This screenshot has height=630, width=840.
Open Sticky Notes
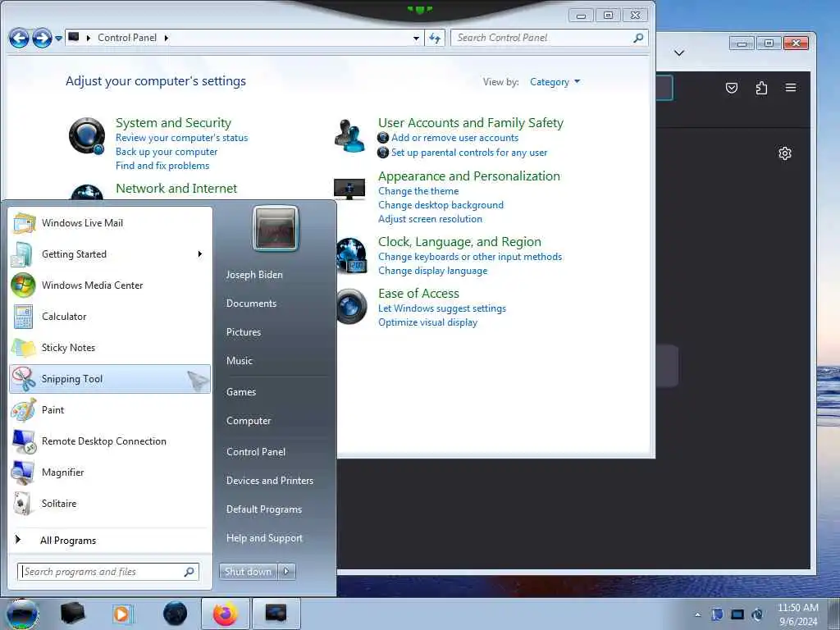point(110,347)
